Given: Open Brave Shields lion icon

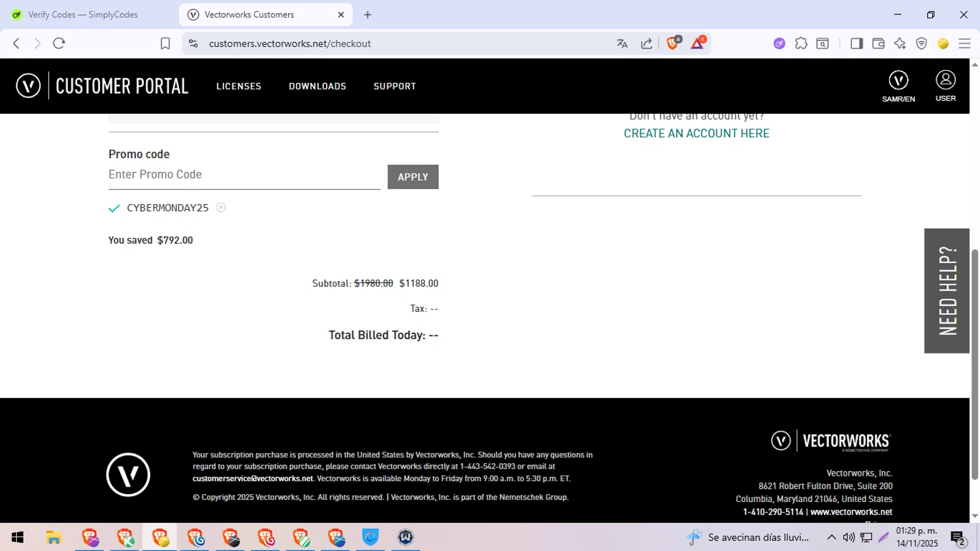Looking at the screenshot, I should click(x=673, y=43).
